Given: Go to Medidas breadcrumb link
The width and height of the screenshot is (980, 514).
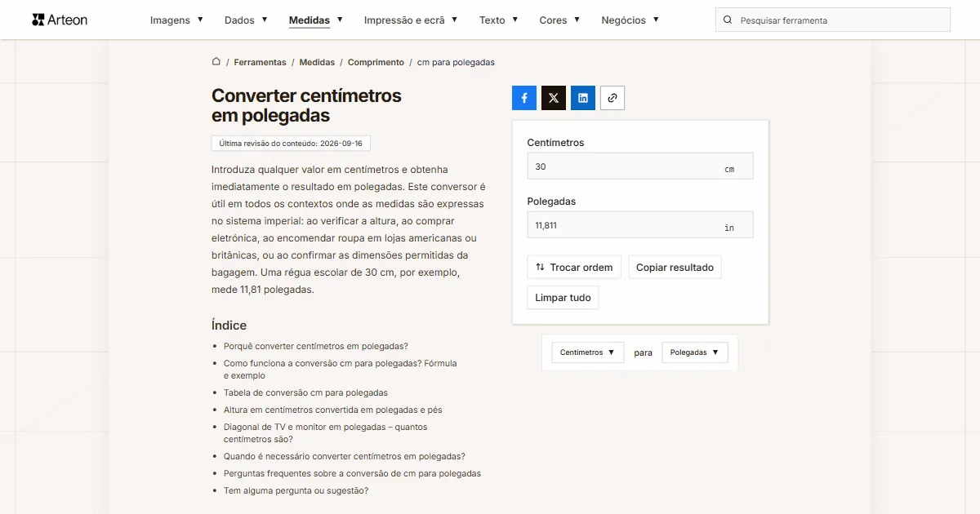Looking at the screenshot, I should pyautogui.click(x=317, y=62).
